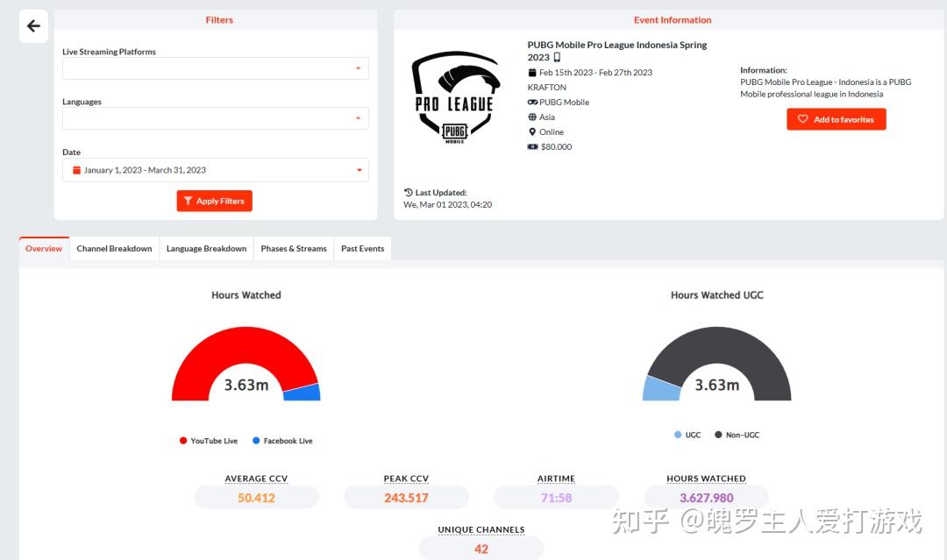The width and height of the screenshot is (947, 560).
Task: Toggle Non-UGC legend item
Action: point(737,435)
